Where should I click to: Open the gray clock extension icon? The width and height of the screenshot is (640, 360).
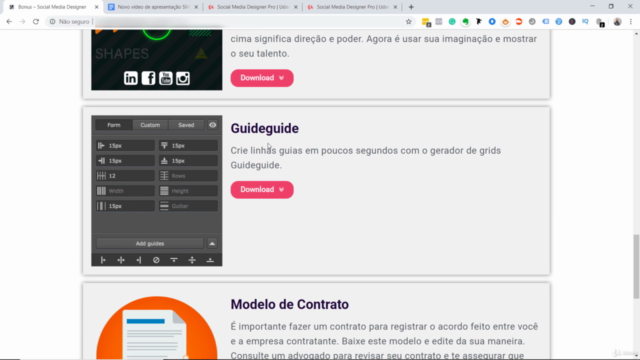coord(532,22)
